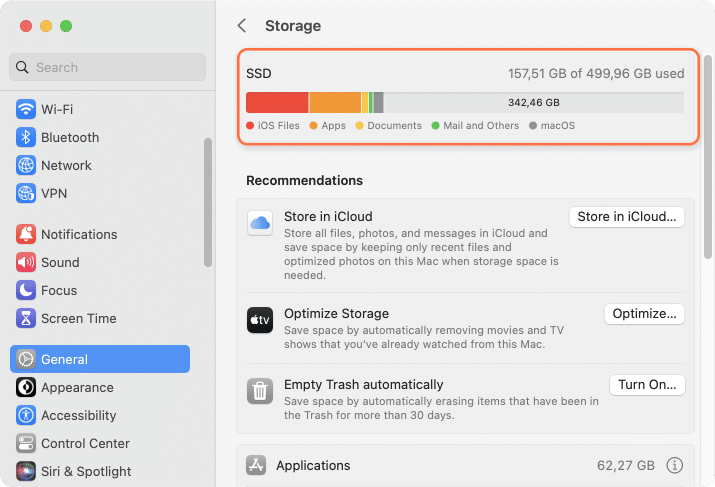Click the Sound speaker icon
This screenshot has width=715, height=487.
pos(26,262)
